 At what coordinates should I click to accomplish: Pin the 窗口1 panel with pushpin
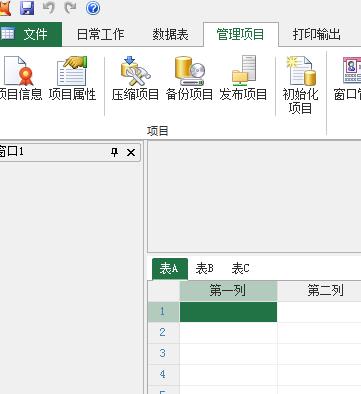(x=114, y=152)
